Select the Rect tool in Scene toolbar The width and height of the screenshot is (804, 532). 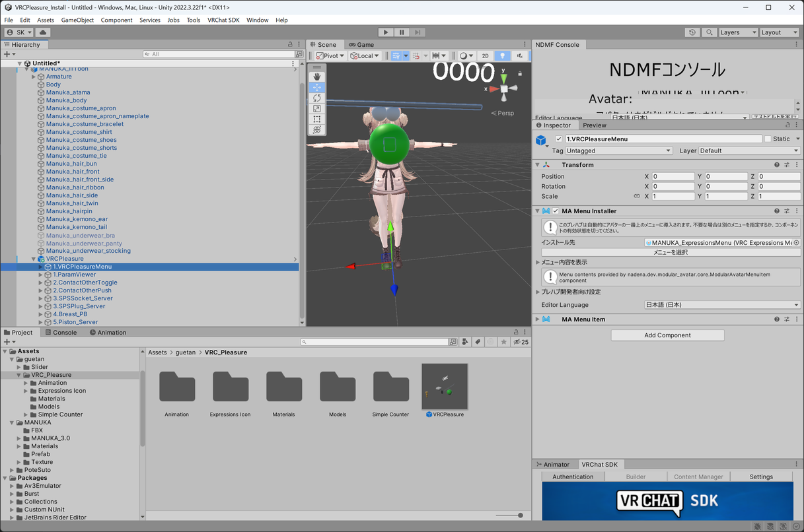coord(317,119)
